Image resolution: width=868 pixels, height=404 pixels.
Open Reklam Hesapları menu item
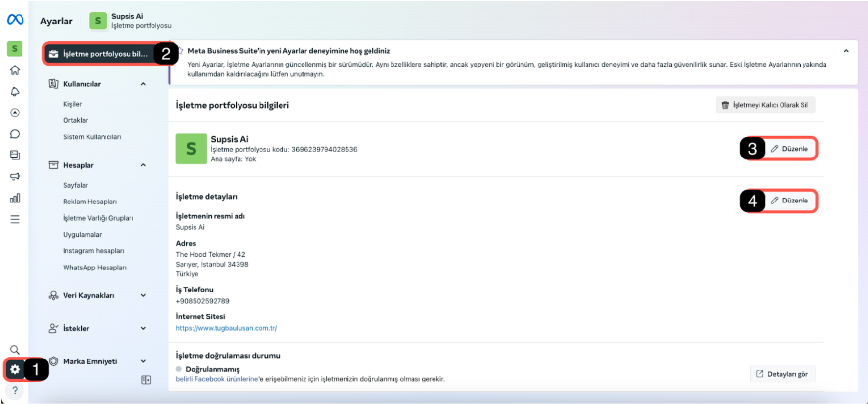[x=90, y=202]
